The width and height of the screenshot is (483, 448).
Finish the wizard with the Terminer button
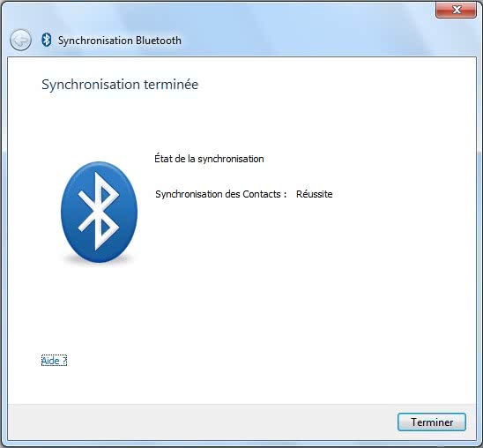click(x=432, y=422)
